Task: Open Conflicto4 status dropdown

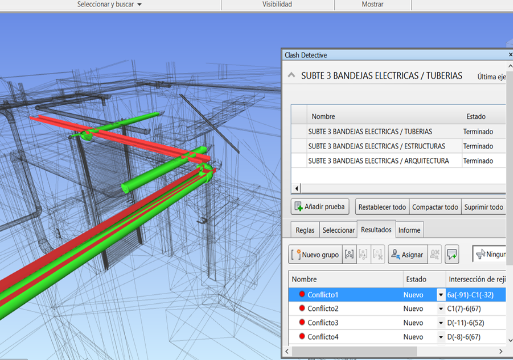Action: coord(441,337)
